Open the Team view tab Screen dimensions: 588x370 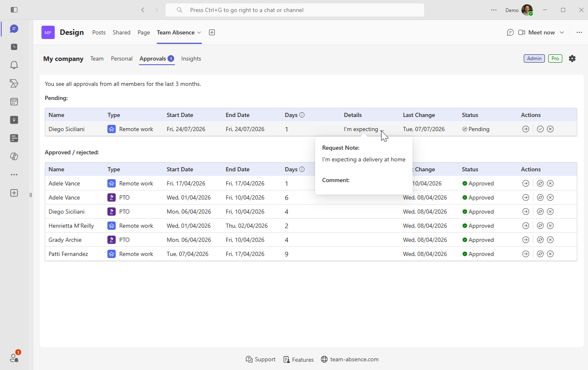coord(97,58)
